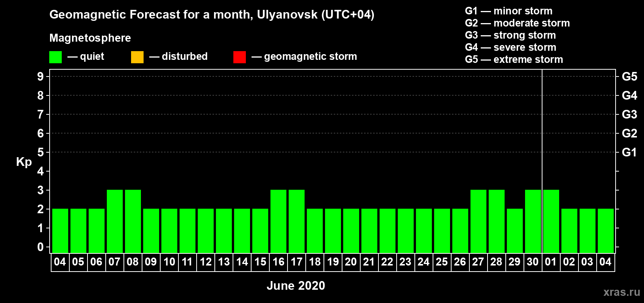
Task: Click the 28 date label
Action: point(496,262)
